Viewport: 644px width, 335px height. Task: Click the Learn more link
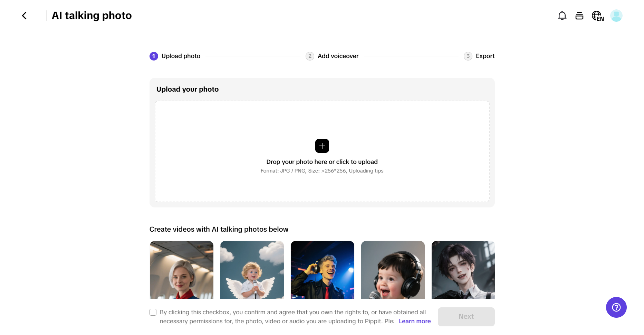coord(414,321)
